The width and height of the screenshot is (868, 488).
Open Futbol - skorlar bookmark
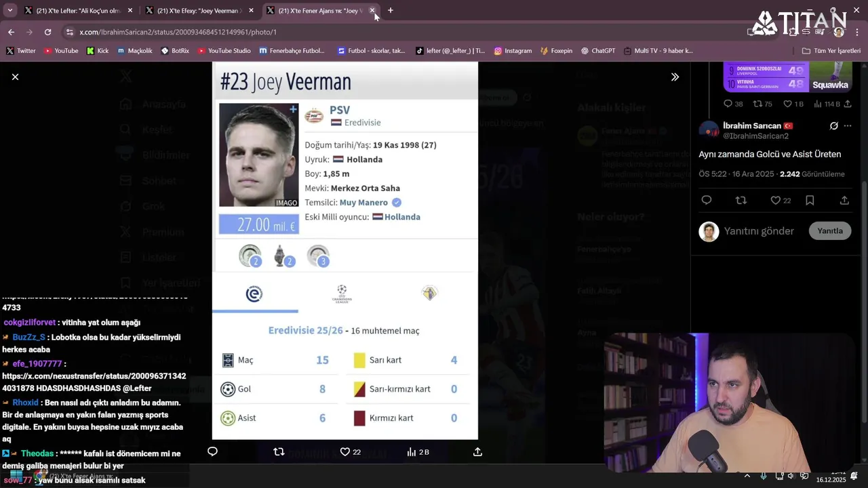(x=371, y=51)
